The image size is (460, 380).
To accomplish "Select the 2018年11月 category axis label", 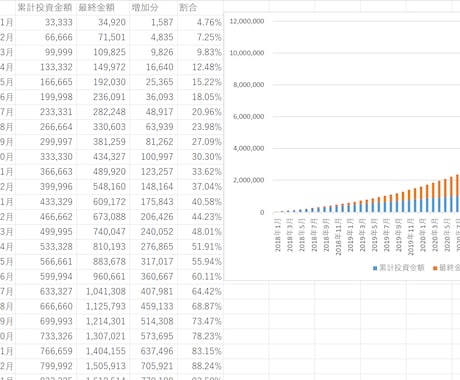I will tap(338, 237).
